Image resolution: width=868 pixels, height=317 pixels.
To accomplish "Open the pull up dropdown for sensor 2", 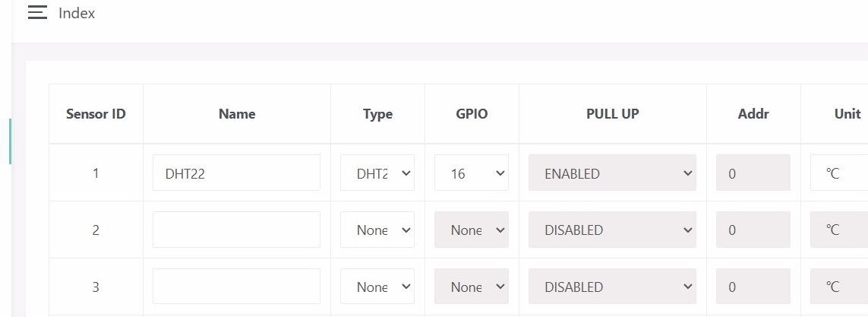I will tap(612, 230).
